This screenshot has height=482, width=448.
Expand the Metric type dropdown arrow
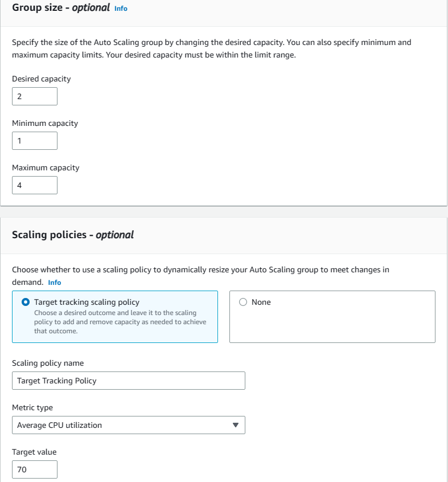point(236,425)
